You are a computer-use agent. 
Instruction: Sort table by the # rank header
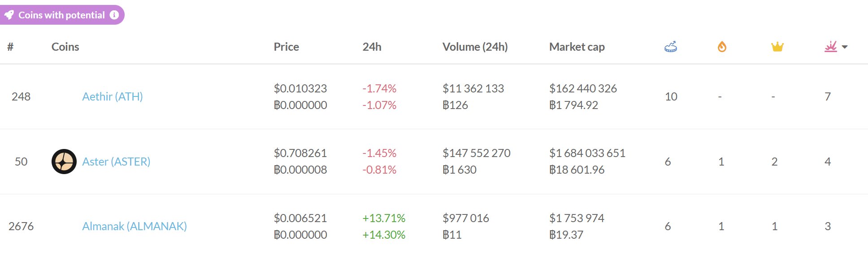[x=10, y=47]
